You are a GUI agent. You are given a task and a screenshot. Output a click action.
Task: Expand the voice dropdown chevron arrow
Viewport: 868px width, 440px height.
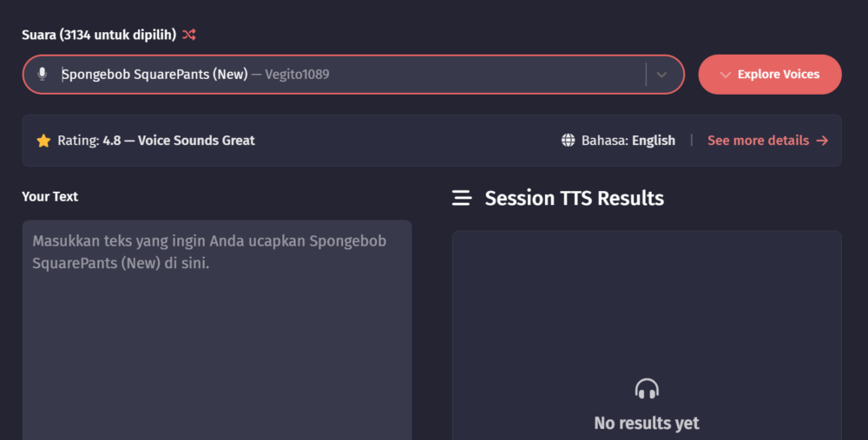(x=662, y=75)
